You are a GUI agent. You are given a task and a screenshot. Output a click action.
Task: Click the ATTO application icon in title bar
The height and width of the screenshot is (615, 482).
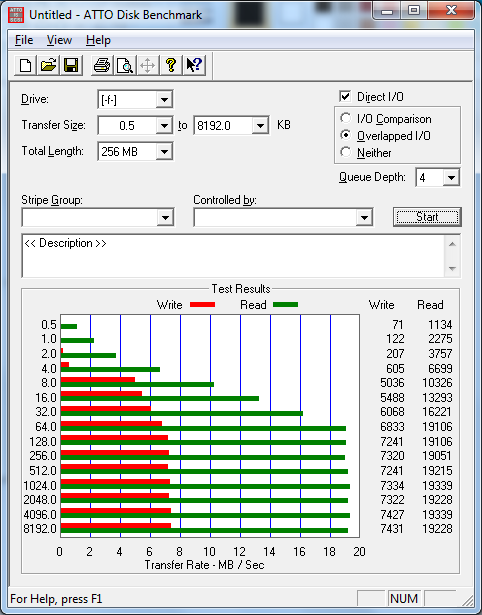[x=16, y=15]
